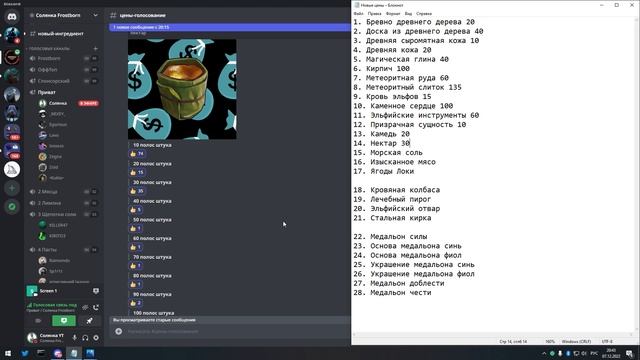The height and width of the screenshot is (360, 640).
Task: Open the Файл menu in Notepad
Action: 358,13
